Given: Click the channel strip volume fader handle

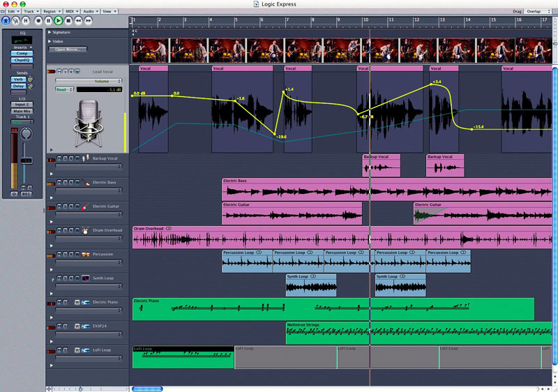Looking at the screenshot, I should tap(26, 161).
